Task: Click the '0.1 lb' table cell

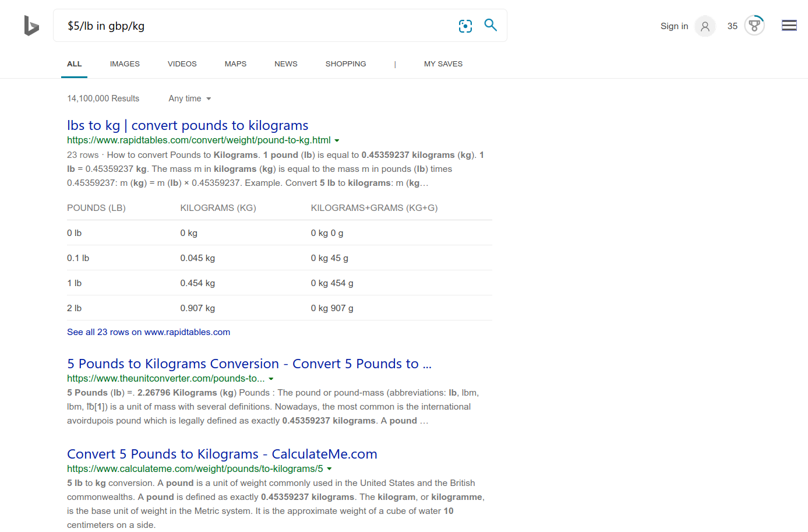Action: click(x=78, y=258)
